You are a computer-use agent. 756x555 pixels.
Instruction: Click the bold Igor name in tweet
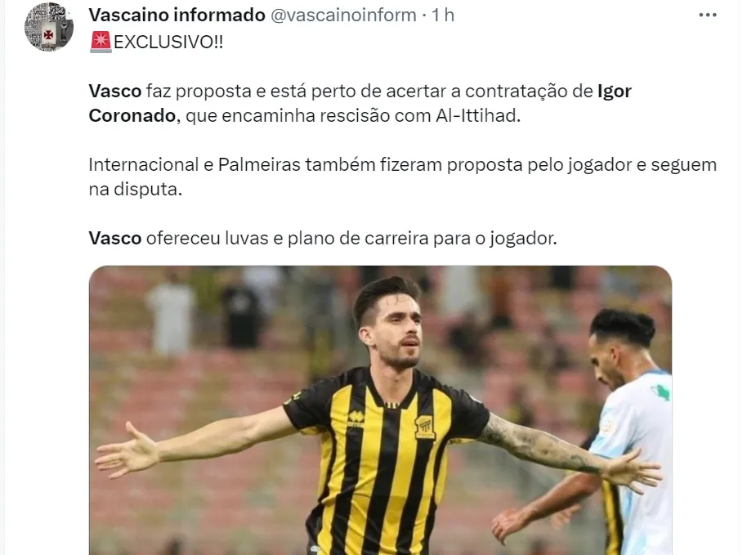615,91
